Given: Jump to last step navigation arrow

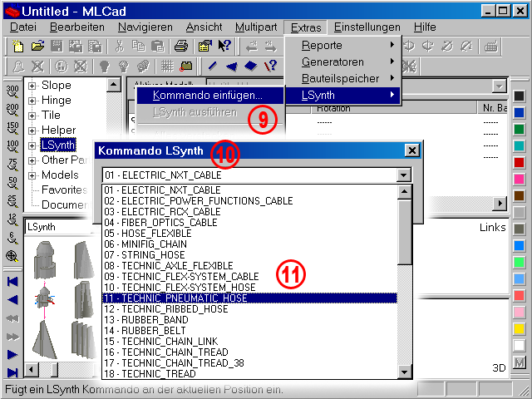Looking at the screenshot, I should pos(12,372).
